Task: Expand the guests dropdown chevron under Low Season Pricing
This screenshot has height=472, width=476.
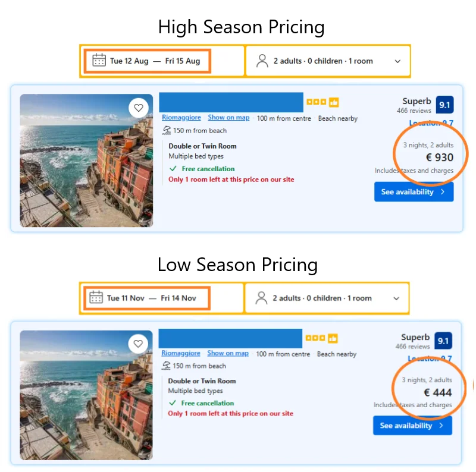Action: click(397, 298)
